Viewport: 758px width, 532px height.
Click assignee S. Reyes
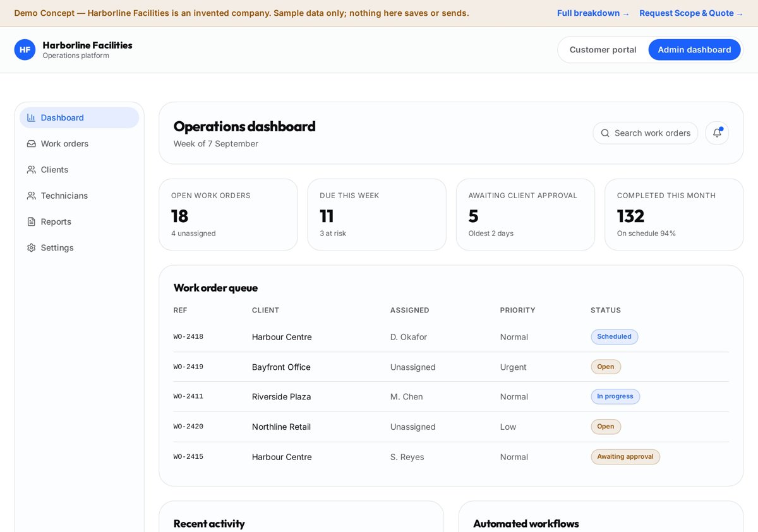407,457
